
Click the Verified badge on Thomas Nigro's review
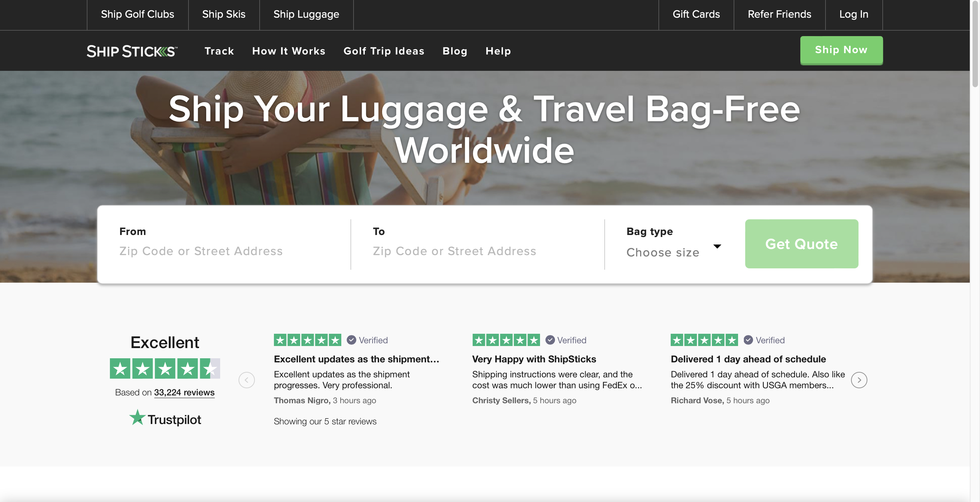pos(367,340)
